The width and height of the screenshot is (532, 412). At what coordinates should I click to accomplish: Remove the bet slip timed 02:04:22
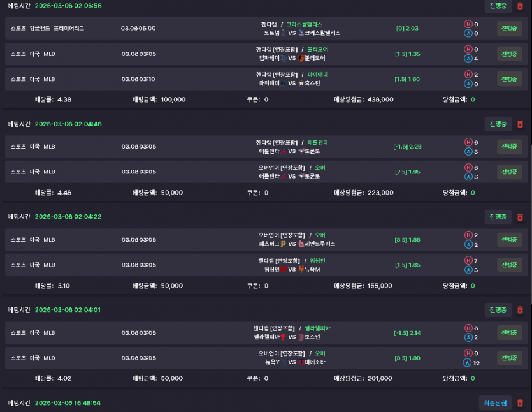pos(520,217)
